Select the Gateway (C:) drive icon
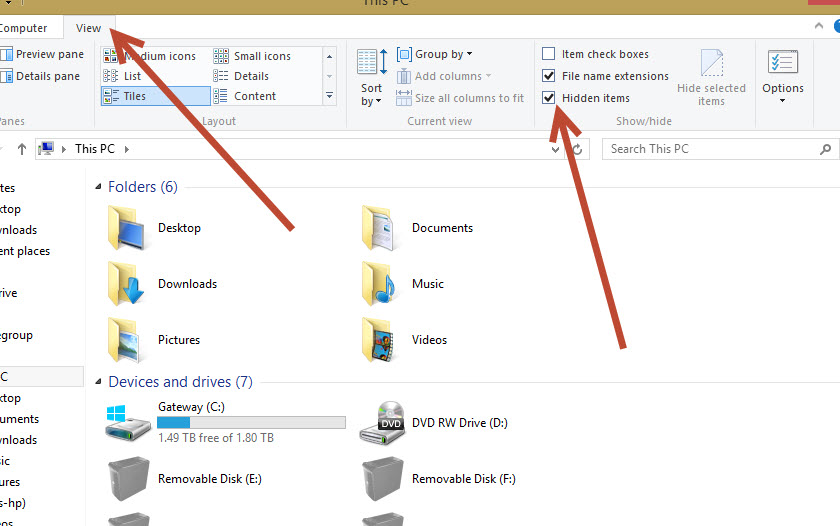Viewport: 840px width, 526px height. [x=127, y=422]
